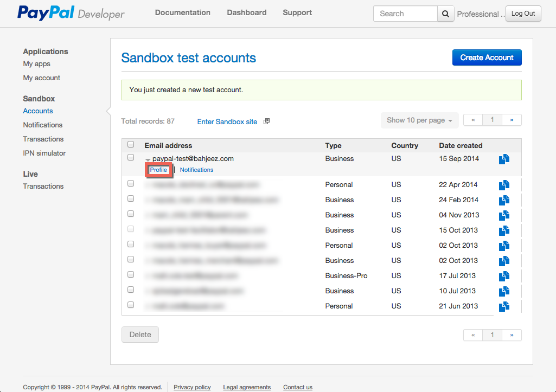Click page number 1 in the bottom pagination
This screenshot has width=556, height=392.
[x=492, y=335]
